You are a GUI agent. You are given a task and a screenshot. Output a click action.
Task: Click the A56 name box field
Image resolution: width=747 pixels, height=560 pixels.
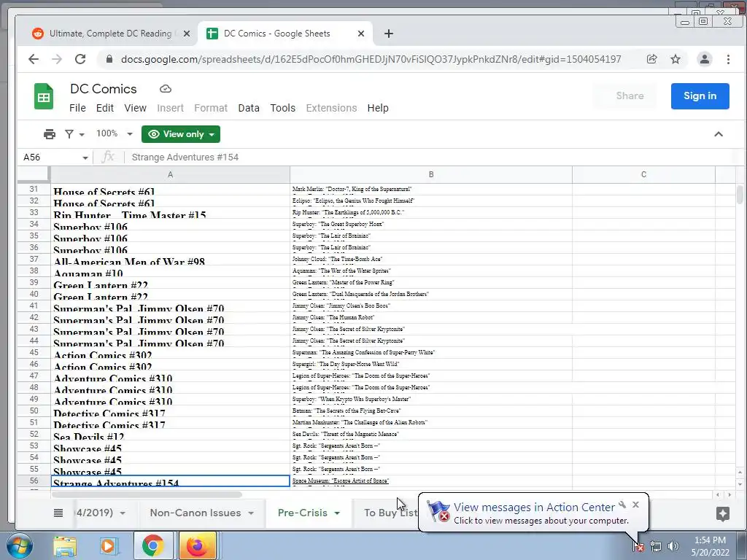[50, 157]
